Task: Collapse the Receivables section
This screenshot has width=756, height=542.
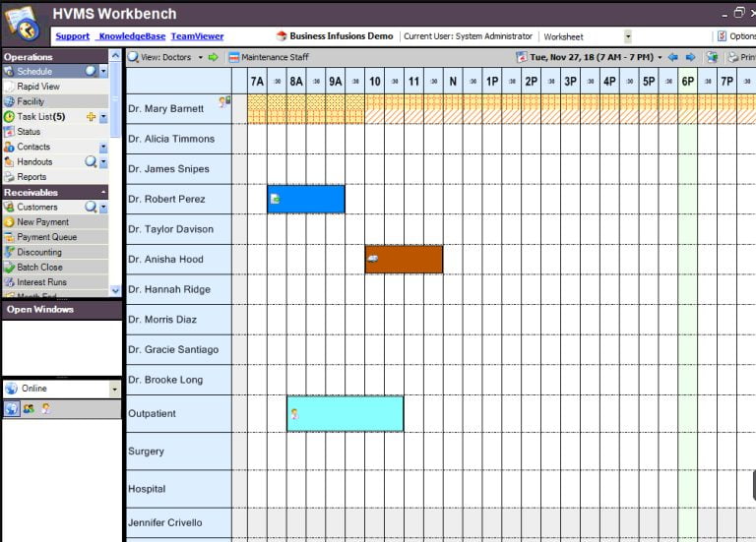Action: [x=103, y=192]
